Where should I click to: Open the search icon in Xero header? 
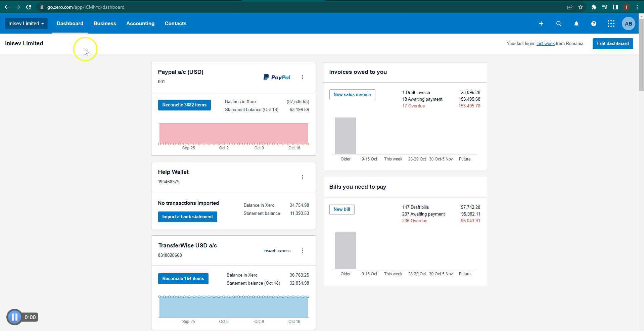click(x=559, y=23)
